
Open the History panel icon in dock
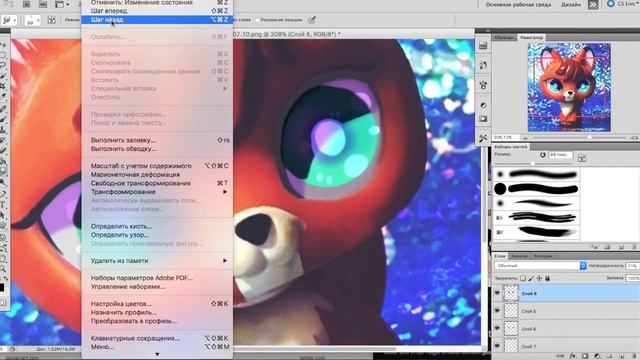tap(483, 65)
